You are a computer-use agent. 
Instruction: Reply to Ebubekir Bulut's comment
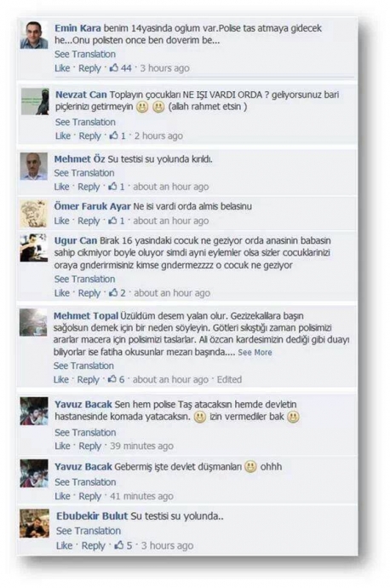click(94, 545)
